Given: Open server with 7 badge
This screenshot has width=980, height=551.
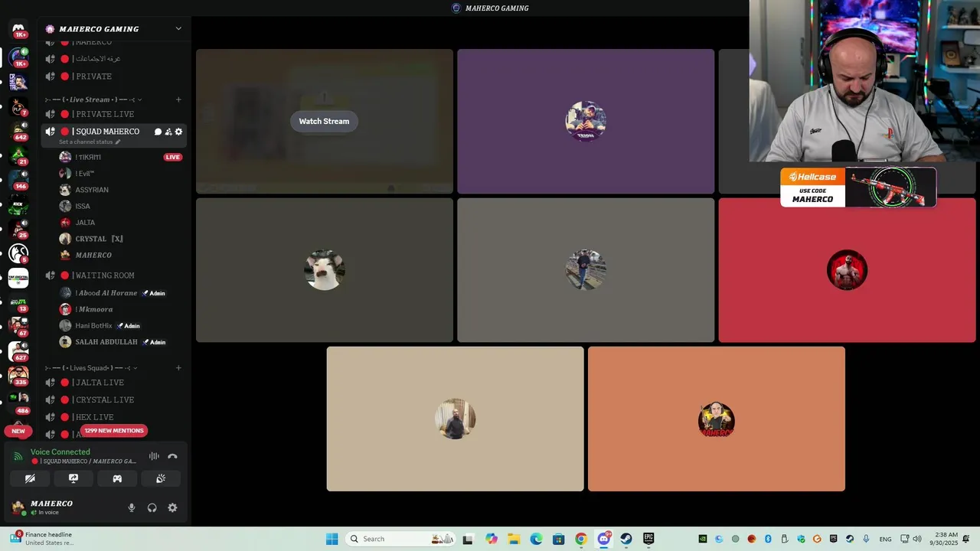Looking at the screenshot, I should pos(18,106).
